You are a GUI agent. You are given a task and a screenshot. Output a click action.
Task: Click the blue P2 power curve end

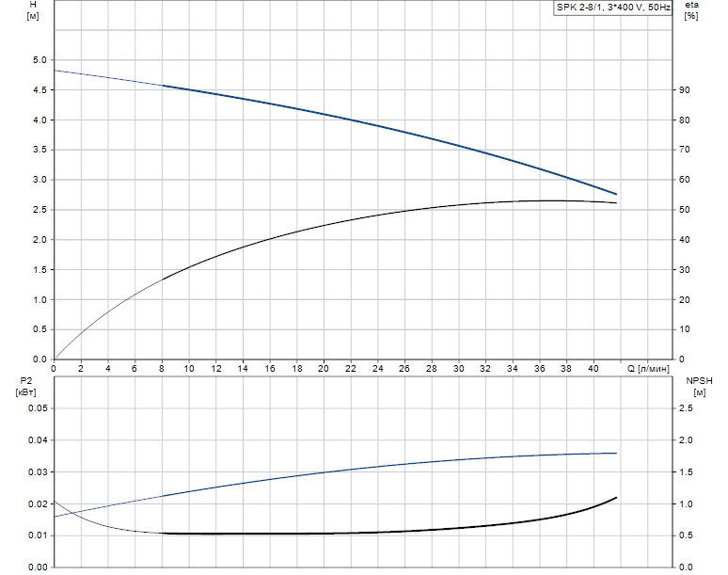616,454
